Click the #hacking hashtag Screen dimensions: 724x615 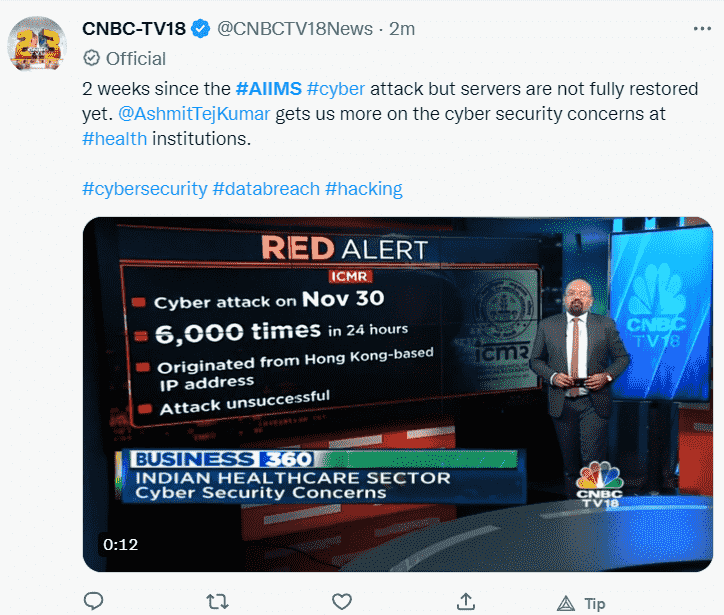click(364, 188)
